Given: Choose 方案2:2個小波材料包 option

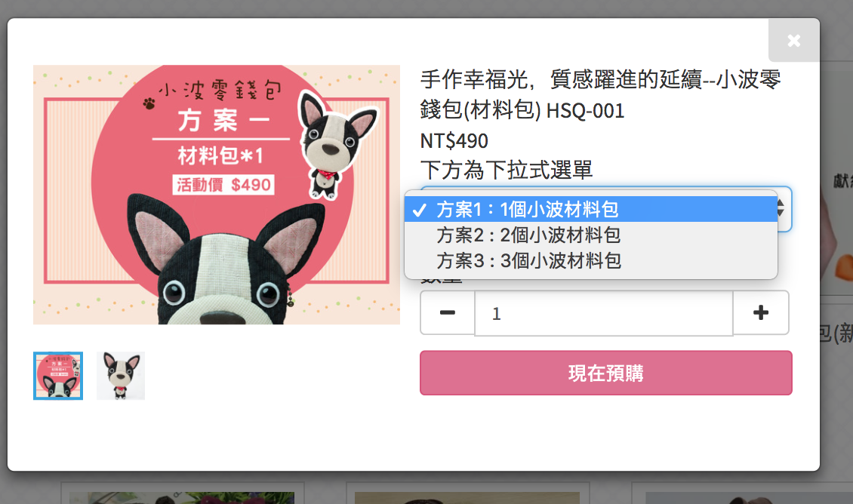Looking at the screenshot, I should click(591, 235).
